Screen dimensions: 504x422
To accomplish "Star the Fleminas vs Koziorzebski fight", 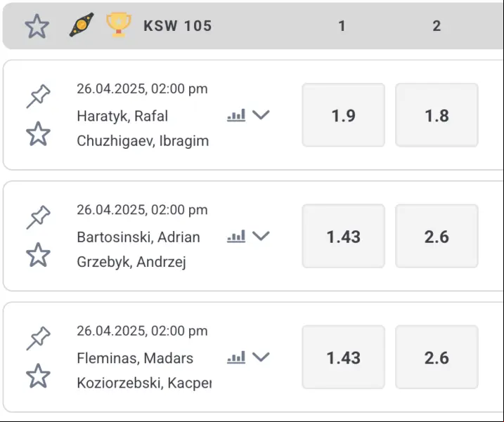I will pyautogui.click(x=38, y=376).
